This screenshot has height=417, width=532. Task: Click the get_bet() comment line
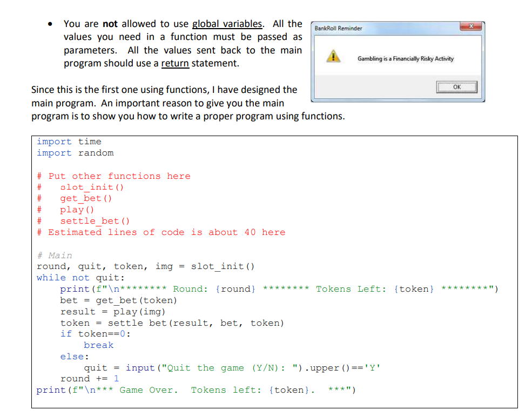point(73,198)
